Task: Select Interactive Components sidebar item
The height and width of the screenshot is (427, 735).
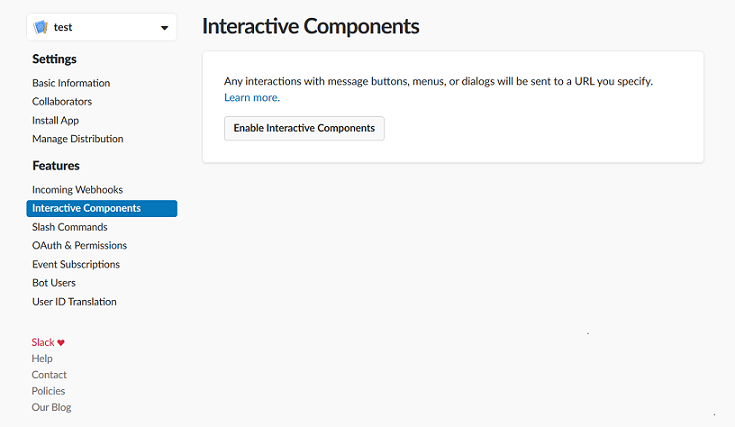Action: 86,208
